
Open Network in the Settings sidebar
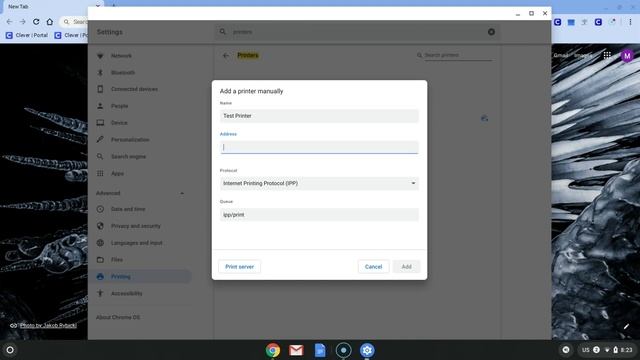121,56
